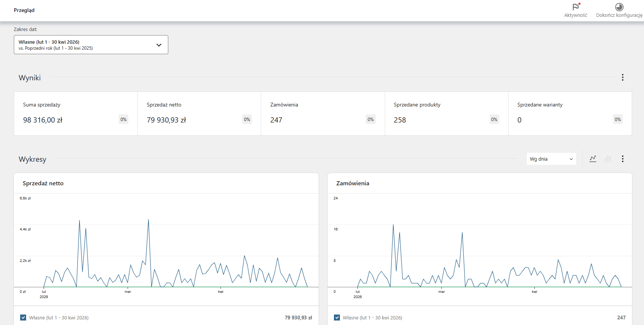Image resolution: width=644 pixels, height=325 pixels.
Task: Click the Dokończ konfigurację progress icon
Action: coord(619,7)
